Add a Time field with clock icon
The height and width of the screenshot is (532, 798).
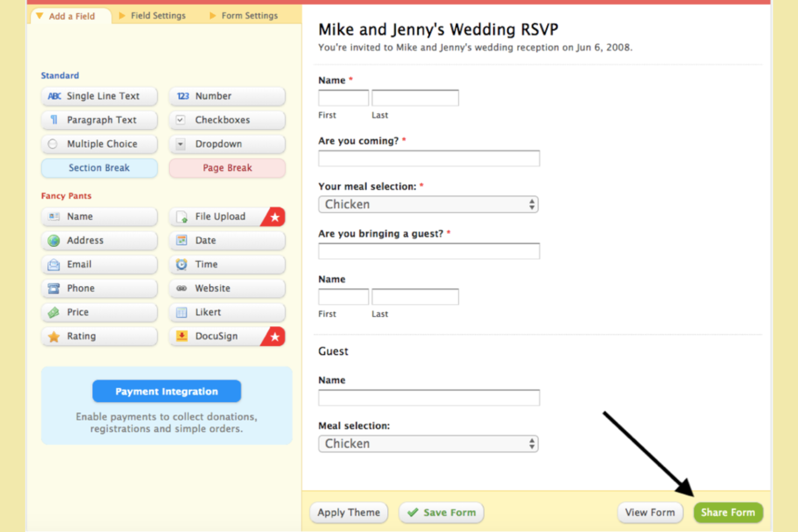pos(227,265)
